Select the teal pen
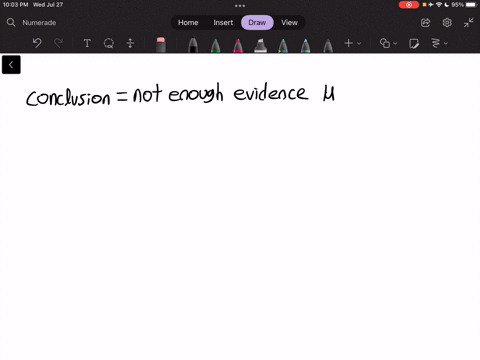This screenshot has height=360, width=480. 305,45
